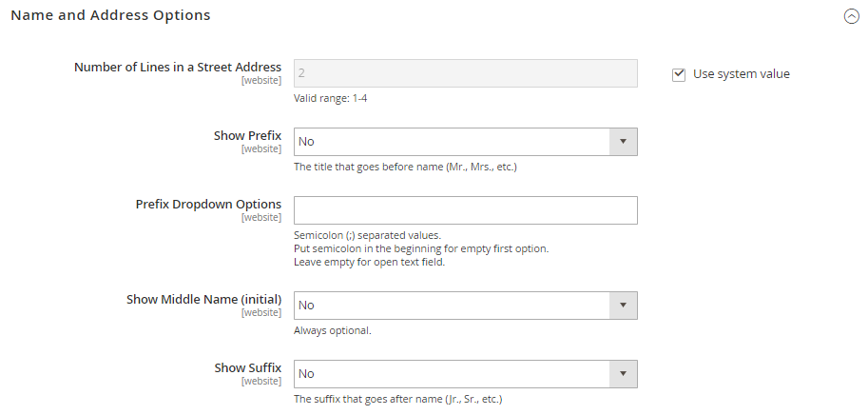The width and height of the screenshot is (868, 415).
Task: Open the Show Suffix dropdown
Action: [x=465, y=374]
